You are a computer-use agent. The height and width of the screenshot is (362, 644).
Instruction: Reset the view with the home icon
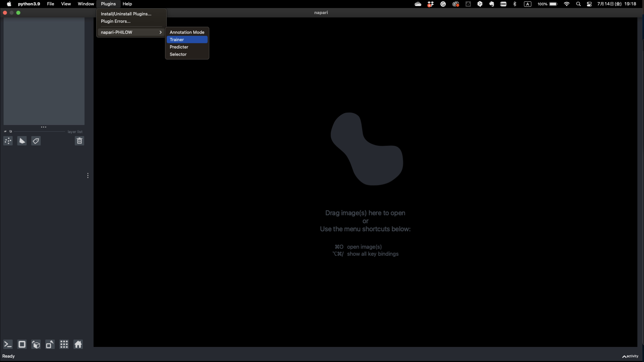tap(78, 344)
